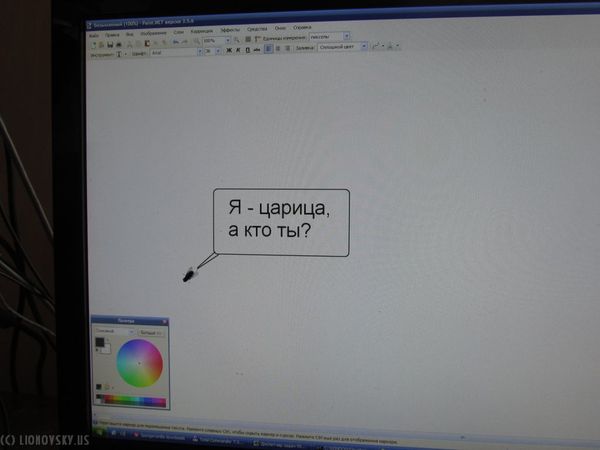Click the Больше button in the palette panel
Viewport: 600px width, 450px height.
coord(150,331)
